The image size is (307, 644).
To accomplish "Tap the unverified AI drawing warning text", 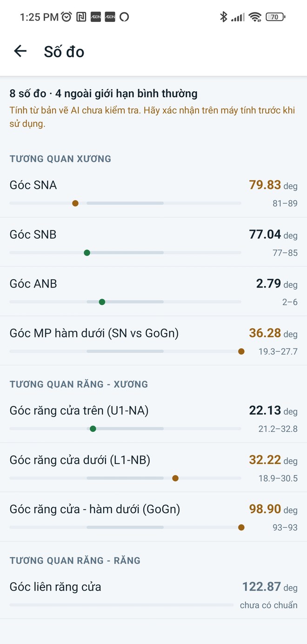I will pyautogui.click(x=153, y=117).
